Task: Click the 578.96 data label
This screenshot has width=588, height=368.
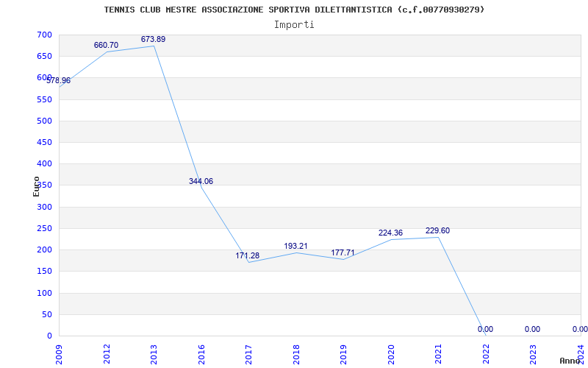Action: (59, 81)
